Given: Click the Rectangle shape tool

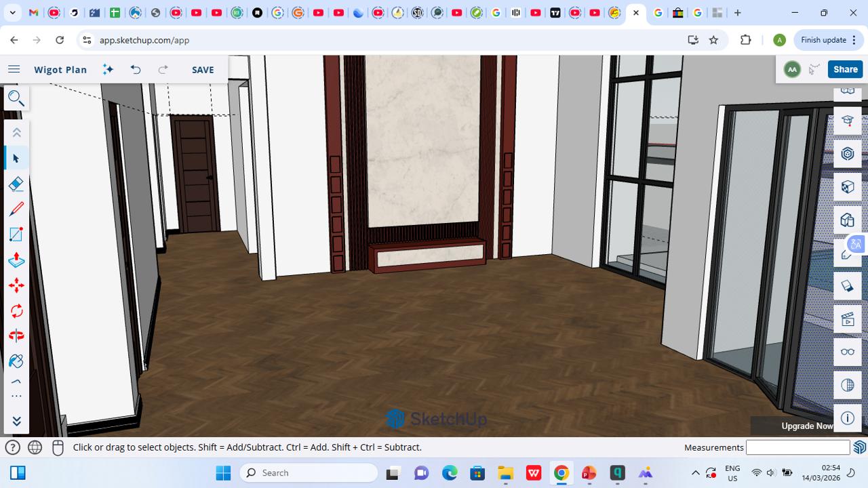Looking at the screenshot, I should tap(16, 235).
